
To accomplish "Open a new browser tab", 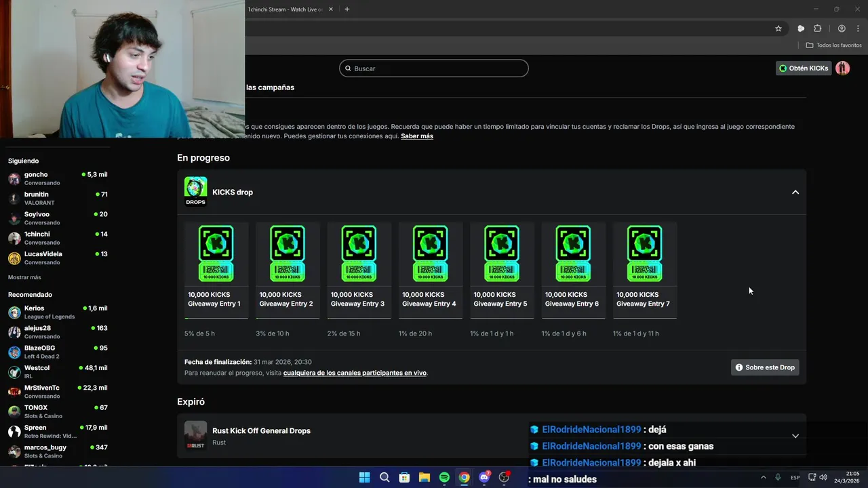I will tap(347, 9).
